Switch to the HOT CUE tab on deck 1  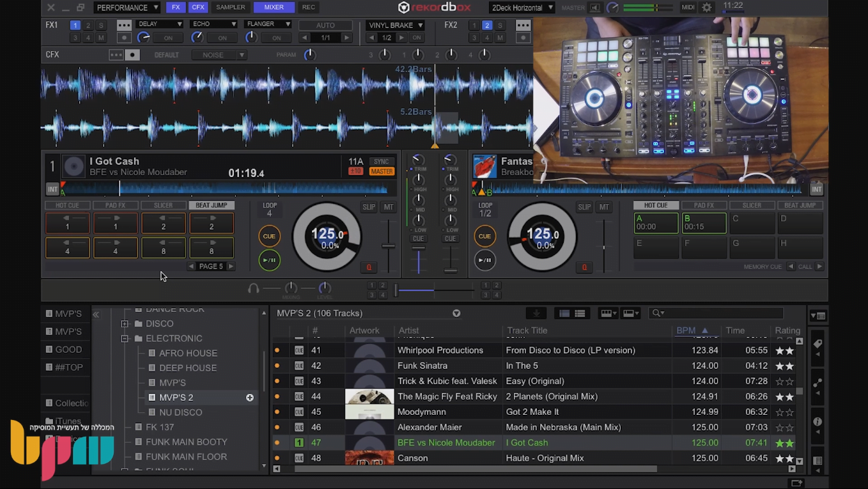67,205
